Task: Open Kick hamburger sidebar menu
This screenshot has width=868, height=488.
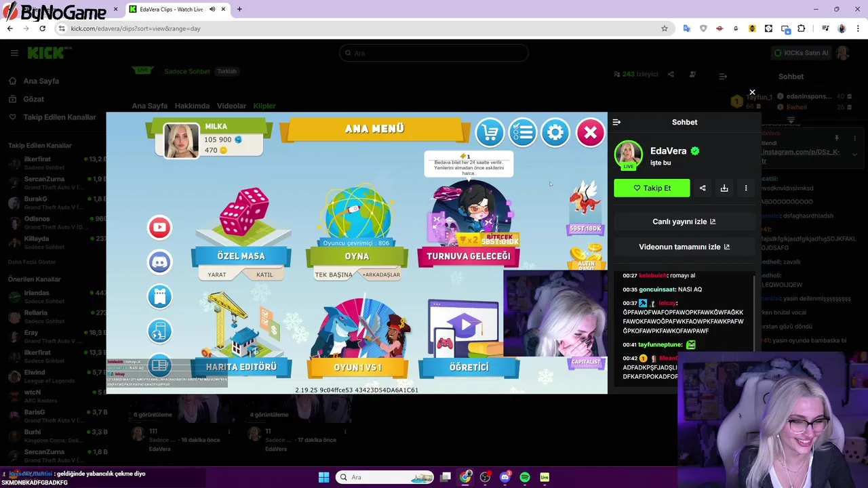Action: 14,53
